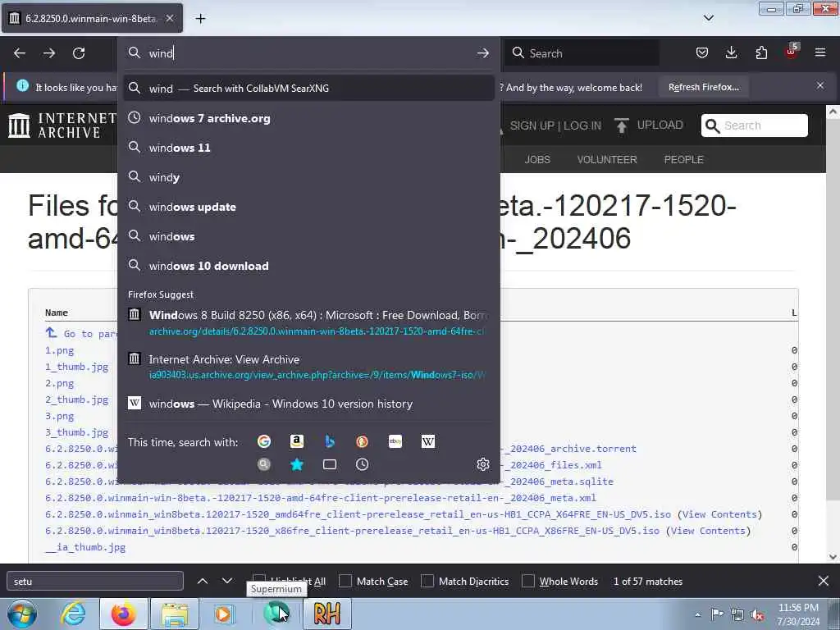Enable the Match Diacritics checkbox

pyautogui.click(x=427, y=582)
